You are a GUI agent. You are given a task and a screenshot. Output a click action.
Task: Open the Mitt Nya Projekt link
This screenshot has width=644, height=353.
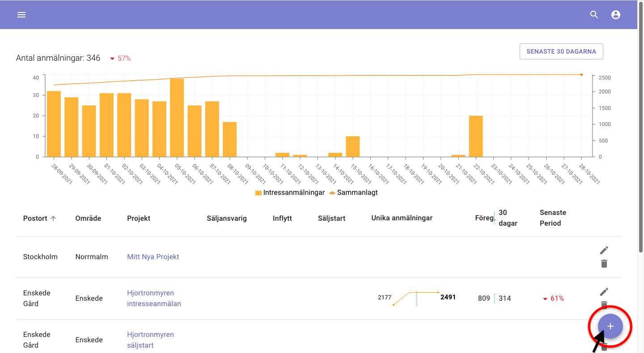coord(153,257)
